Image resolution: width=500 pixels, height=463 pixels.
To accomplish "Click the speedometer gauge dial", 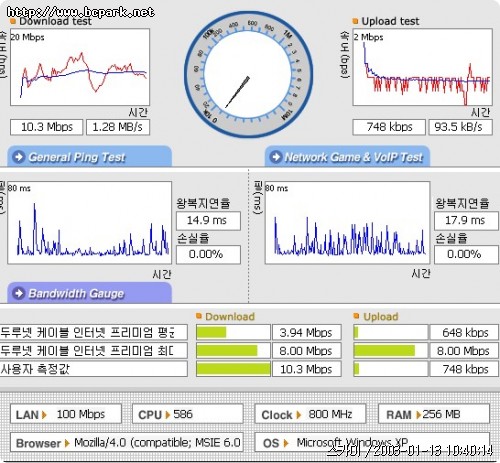I will (x=248, y=75).
